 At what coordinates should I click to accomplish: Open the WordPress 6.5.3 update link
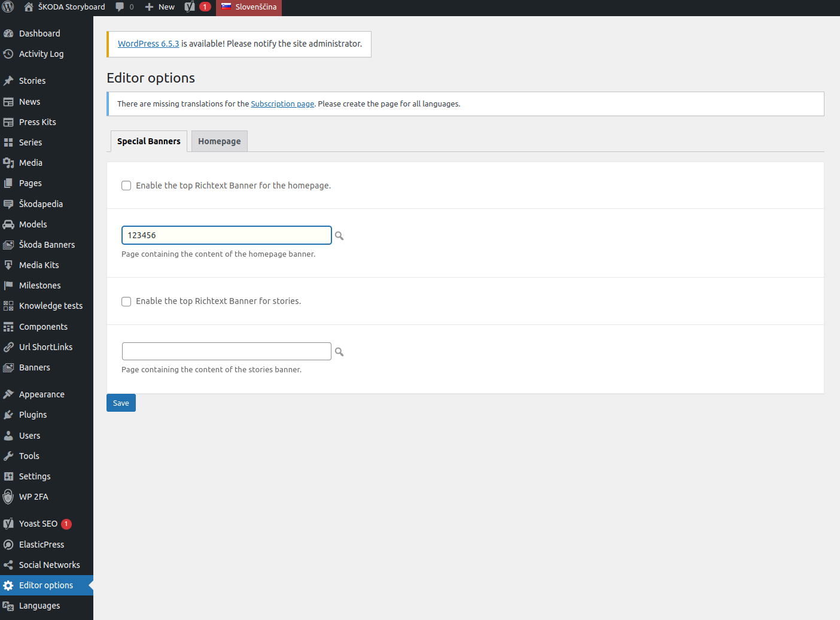tap(148, 44)
